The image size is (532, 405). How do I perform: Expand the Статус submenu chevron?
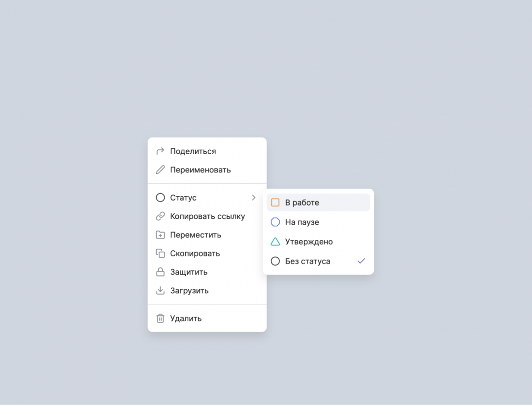254,198
